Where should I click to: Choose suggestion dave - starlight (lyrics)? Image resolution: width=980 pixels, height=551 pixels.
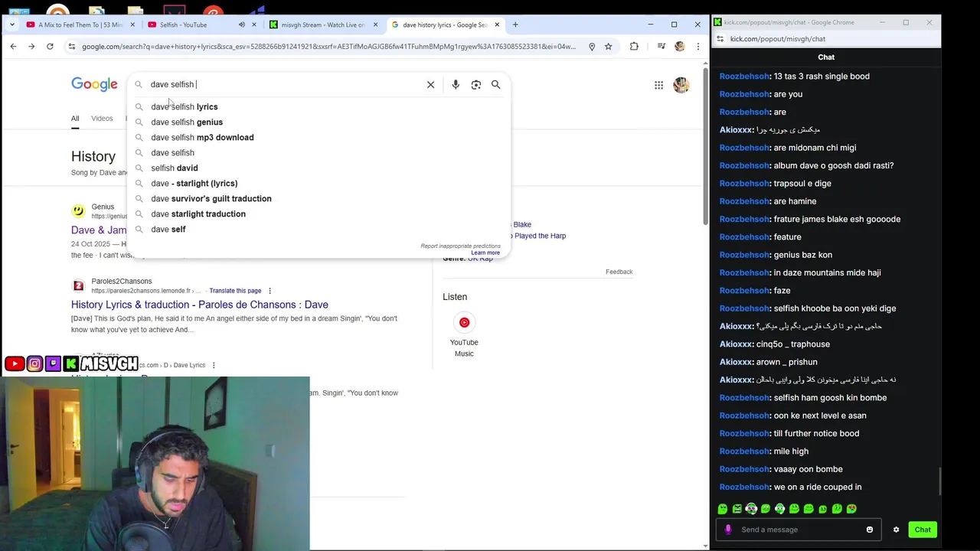click(318, 183)
